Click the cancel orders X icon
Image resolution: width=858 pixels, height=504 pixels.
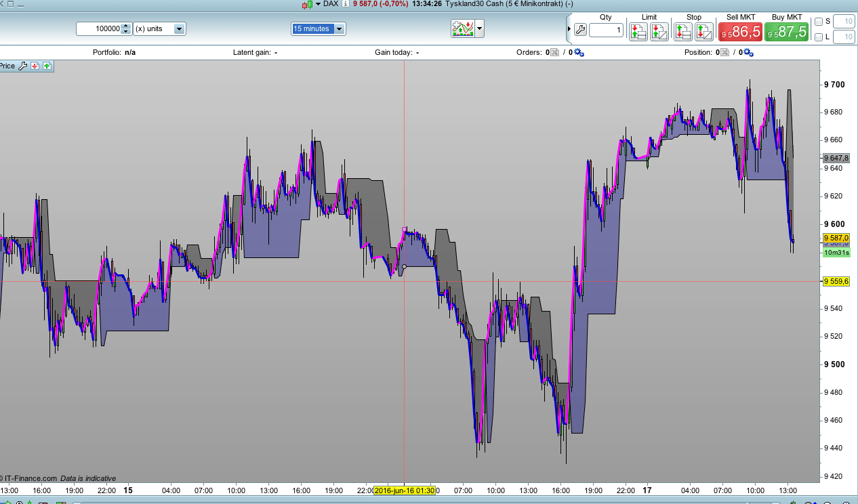pos(554,52)
